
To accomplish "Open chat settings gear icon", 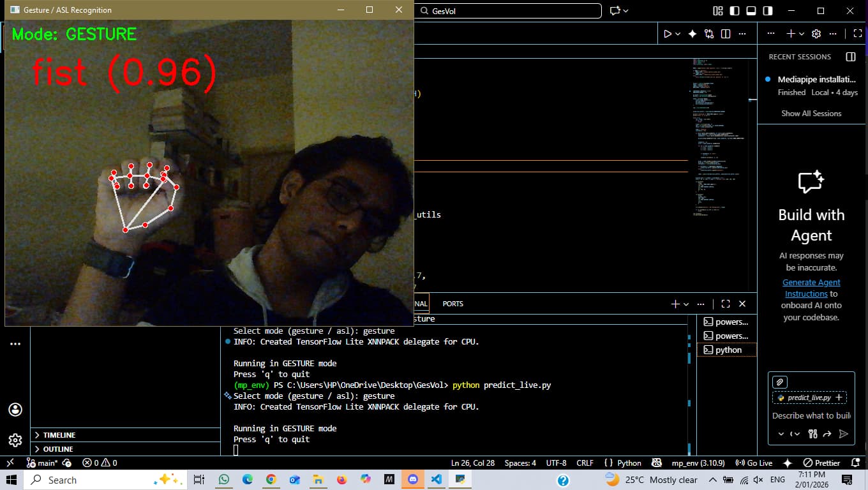I will (816, 34).
